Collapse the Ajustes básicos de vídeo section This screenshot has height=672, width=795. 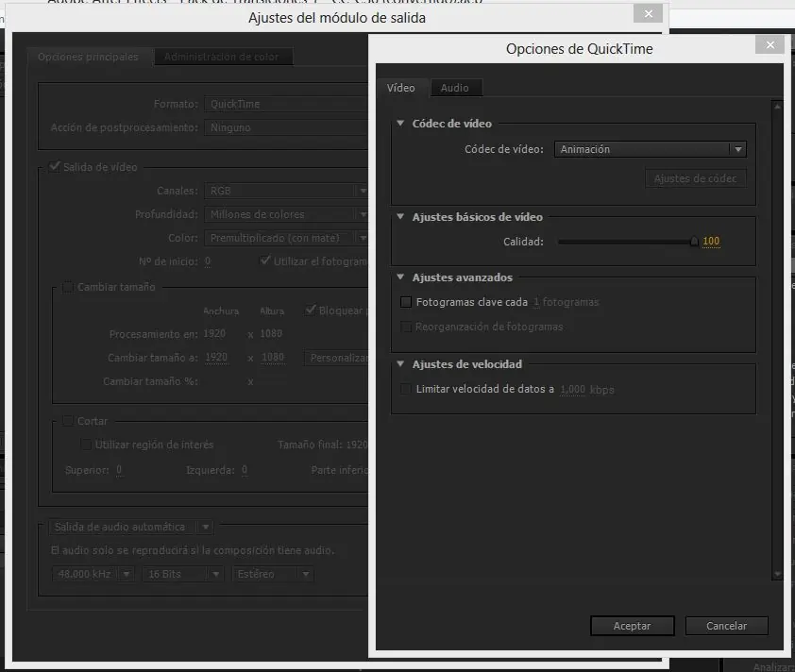(400, 216)
